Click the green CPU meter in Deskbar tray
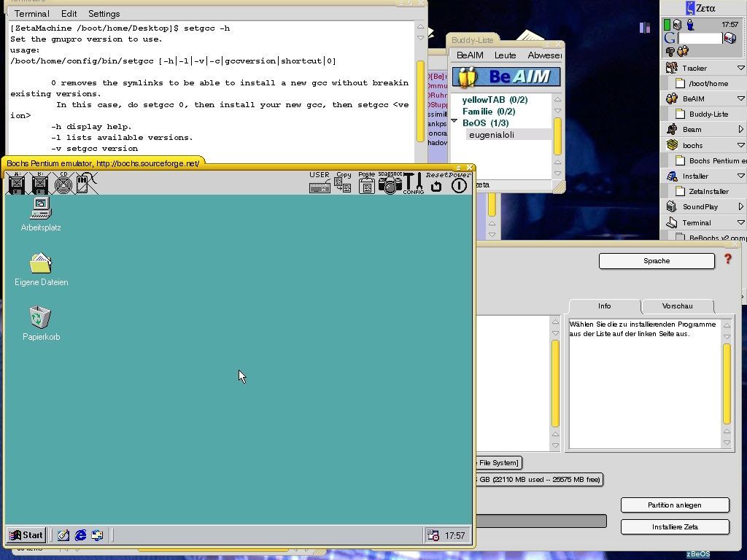 point(667,25)
